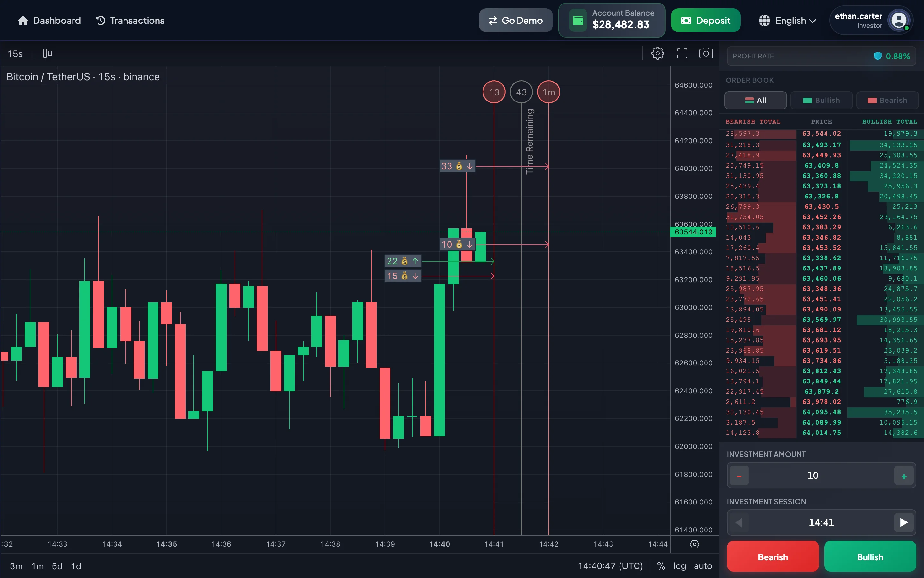
Task: Click the 43 time remaining marker
Action: pos(521,92)
